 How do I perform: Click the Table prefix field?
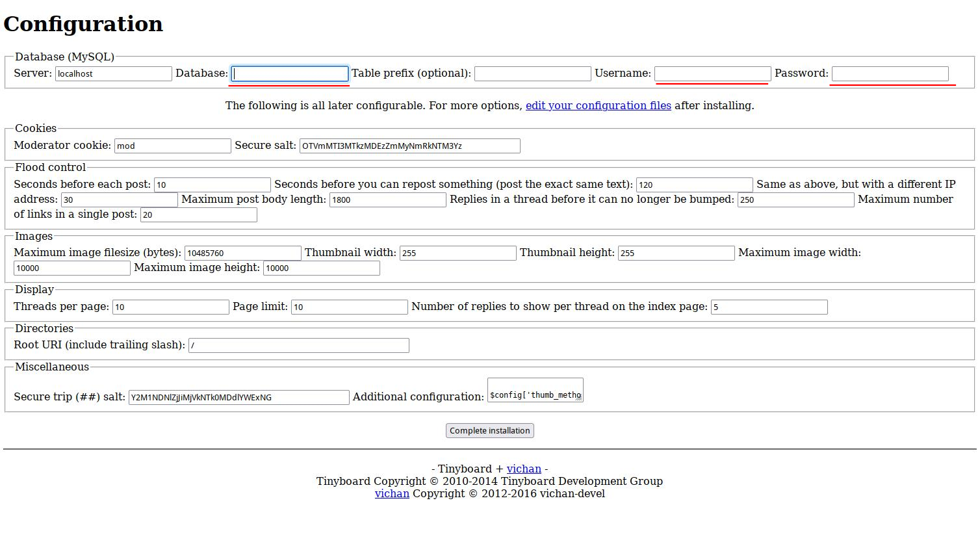tap(533, 73)
